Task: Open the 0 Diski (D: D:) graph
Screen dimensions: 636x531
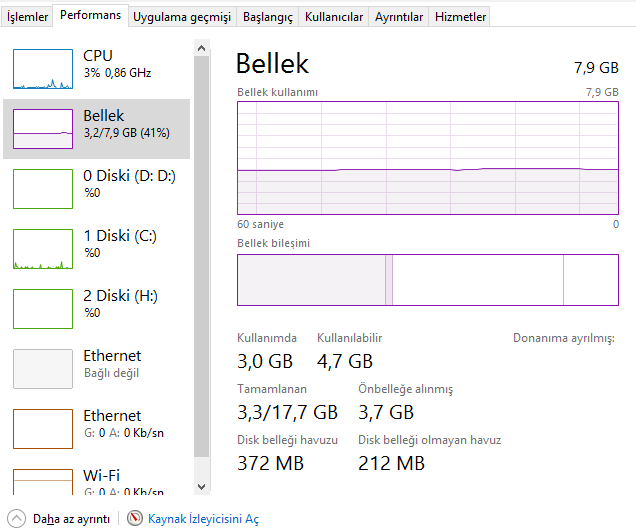Action: click(x=43, y=189)
